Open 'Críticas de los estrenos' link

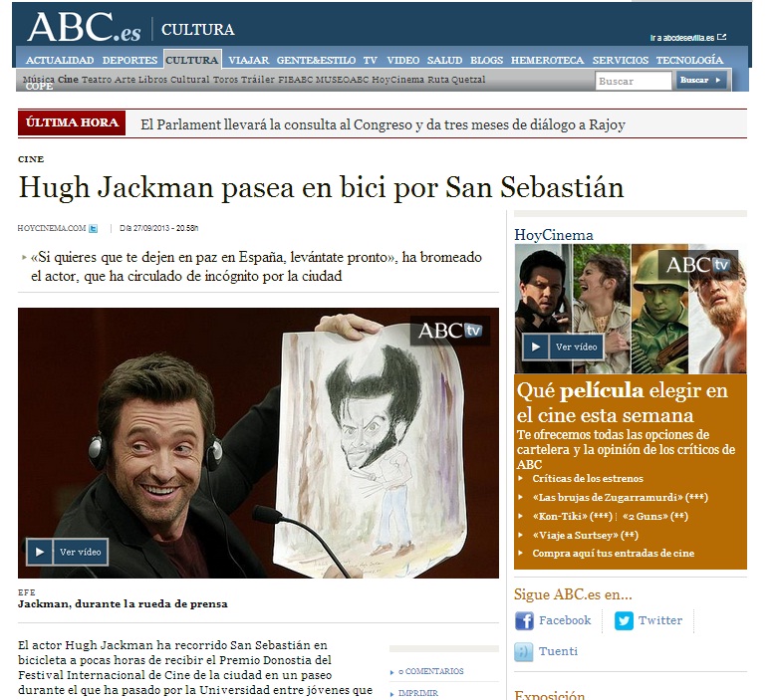click(588, 478)
